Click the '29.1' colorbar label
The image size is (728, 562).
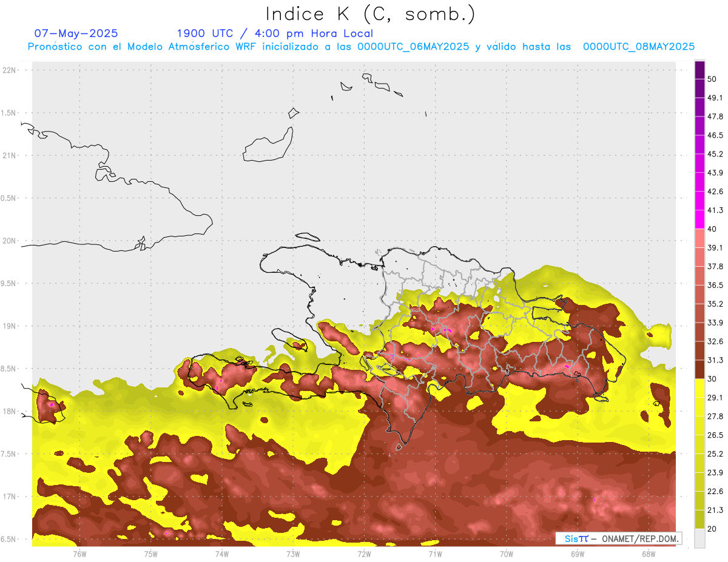(x=715, y=398)
